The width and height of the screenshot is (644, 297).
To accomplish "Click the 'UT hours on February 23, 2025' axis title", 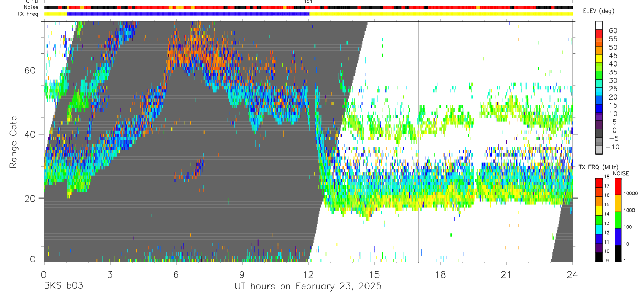I will click(x=307, y=287).
